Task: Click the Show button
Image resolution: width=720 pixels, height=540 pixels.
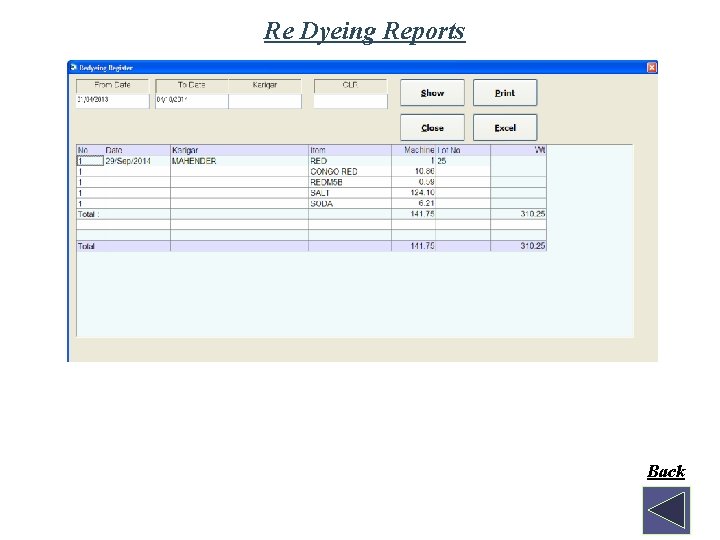Action: click(x=432, y=93)
